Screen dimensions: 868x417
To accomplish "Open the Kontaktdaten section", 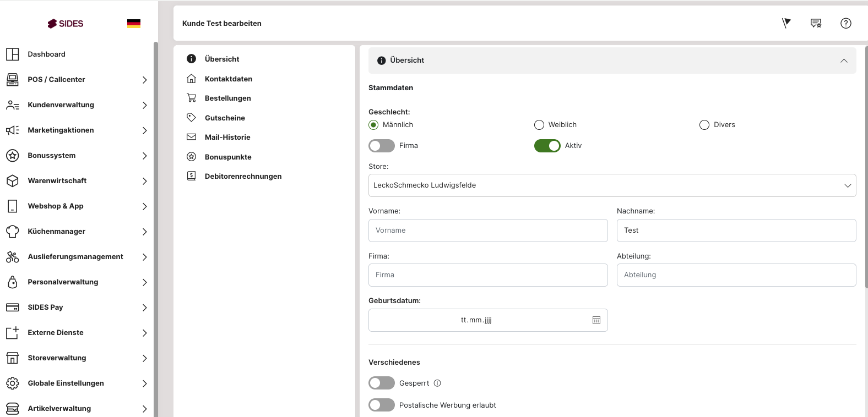I will point(228,79).
